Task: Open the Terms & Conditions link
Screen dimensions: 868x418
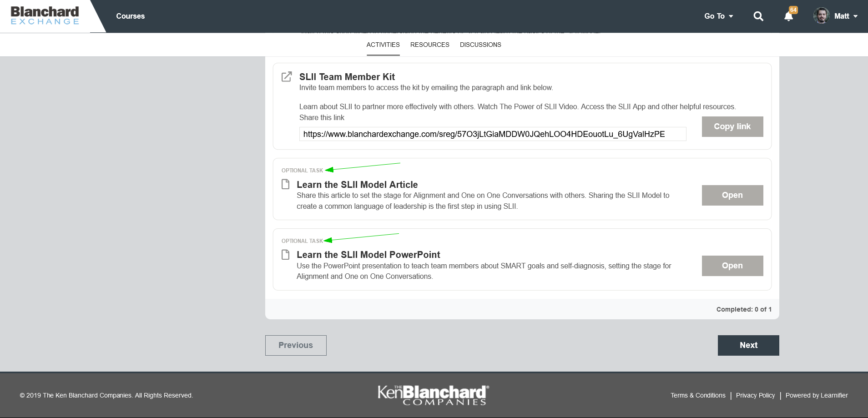Action: pos(698,395)
